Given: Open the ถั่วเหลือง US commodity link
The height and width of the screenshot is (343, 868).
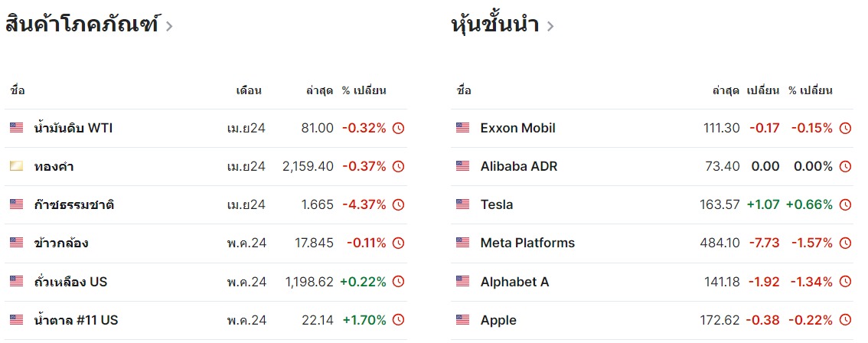Looking at the screenshot, I should click(x=70, y=282).
